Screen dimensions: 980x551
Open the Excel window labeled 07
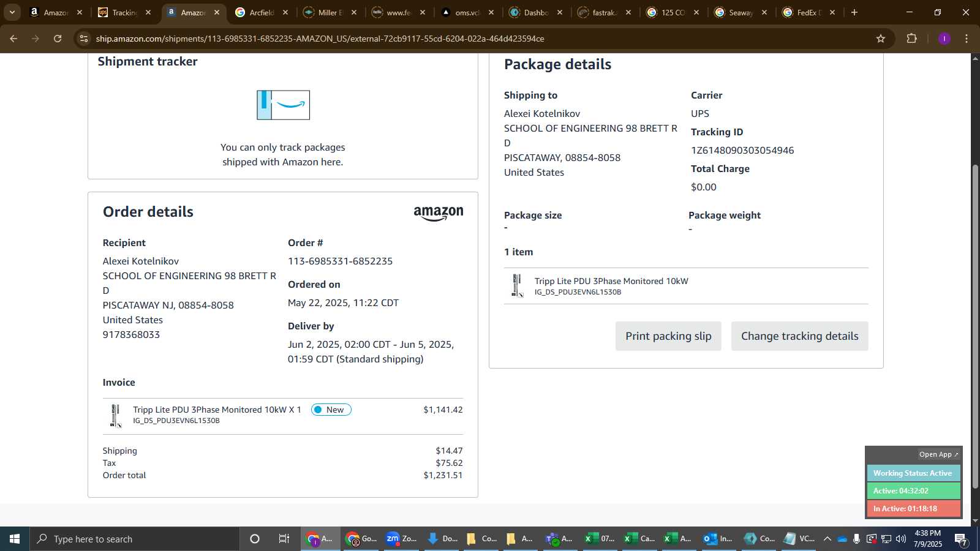click(600, 539)
